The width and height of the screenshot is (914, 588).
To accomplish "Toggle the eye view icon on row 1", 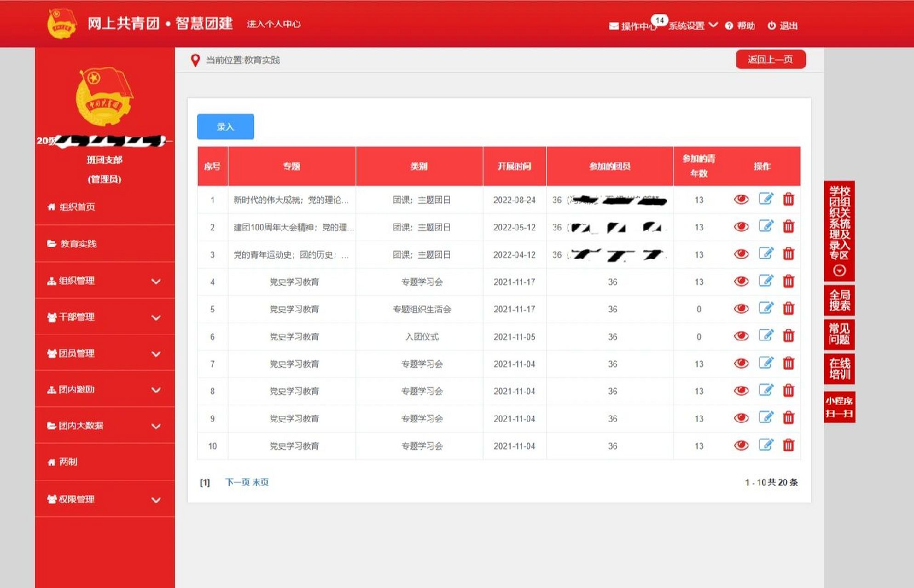I will coord(741,200).
